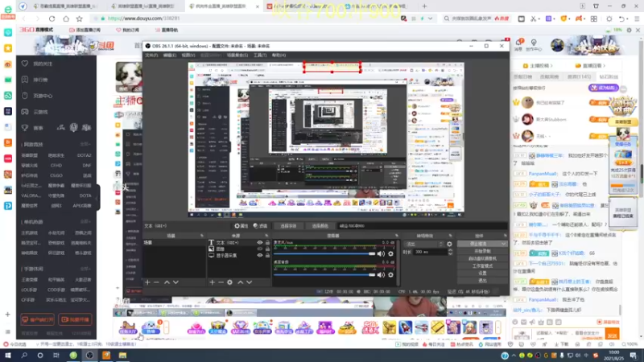
Task: Open OBS 视图 (View) menu
Action: coord(188,55)
